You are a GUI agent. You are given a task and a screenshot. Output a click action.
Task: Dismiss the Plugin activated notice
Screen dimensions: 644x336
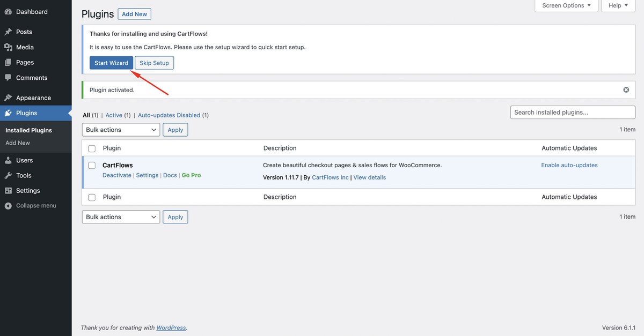pos(626,90)
